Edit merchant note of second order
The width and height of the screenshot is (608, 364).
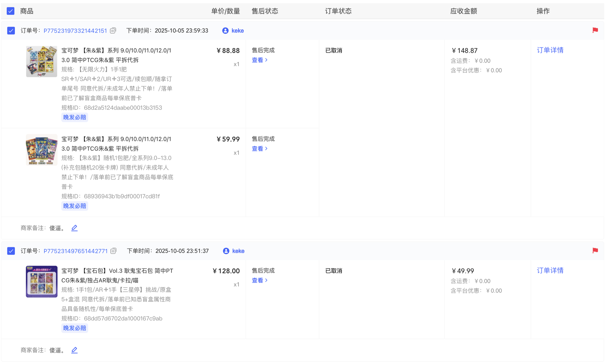click(74, 350)
